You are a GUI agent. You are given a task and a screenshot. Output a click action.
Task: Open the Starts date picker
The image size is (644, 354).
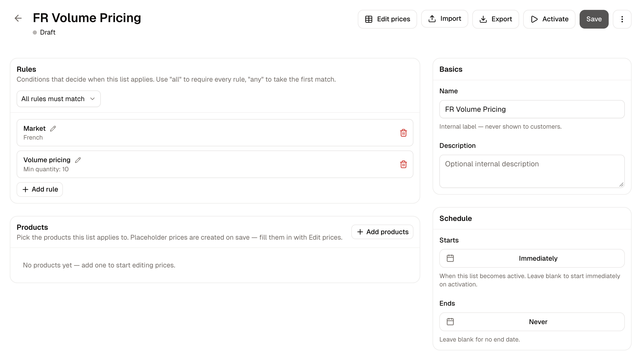coord(532,258)
